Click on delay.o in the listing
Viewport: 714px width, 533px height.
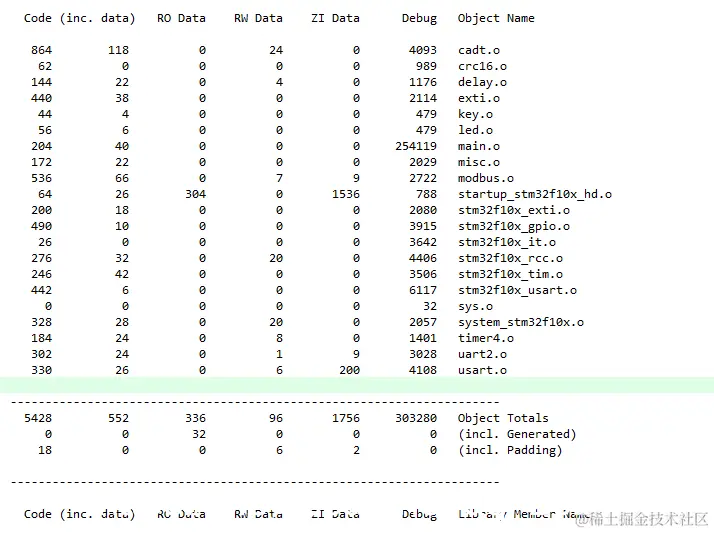coord(482,82)
